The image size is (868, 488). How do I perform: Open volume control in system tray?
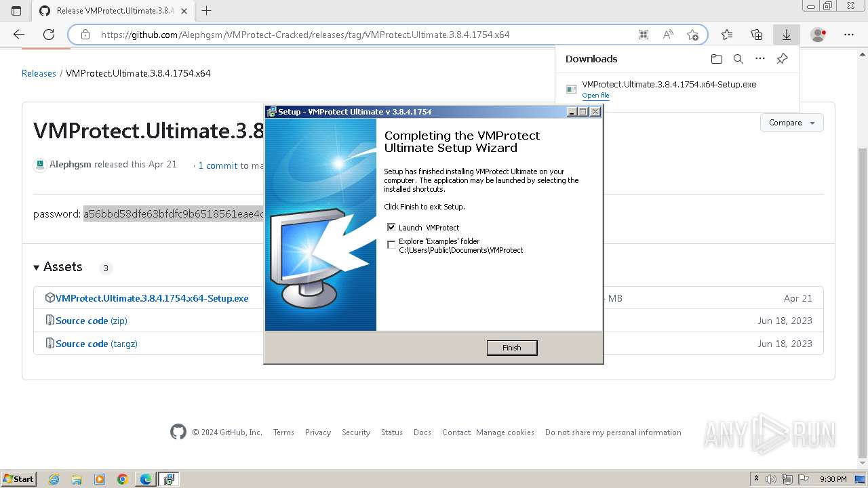point(772,479)
